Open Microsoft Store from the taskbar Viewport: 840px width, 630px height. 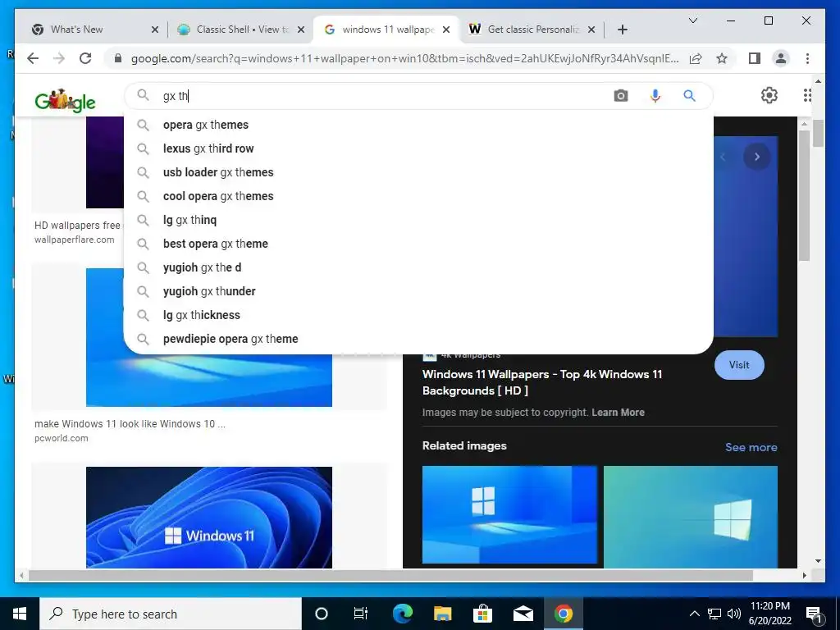(x=482, y=614)
